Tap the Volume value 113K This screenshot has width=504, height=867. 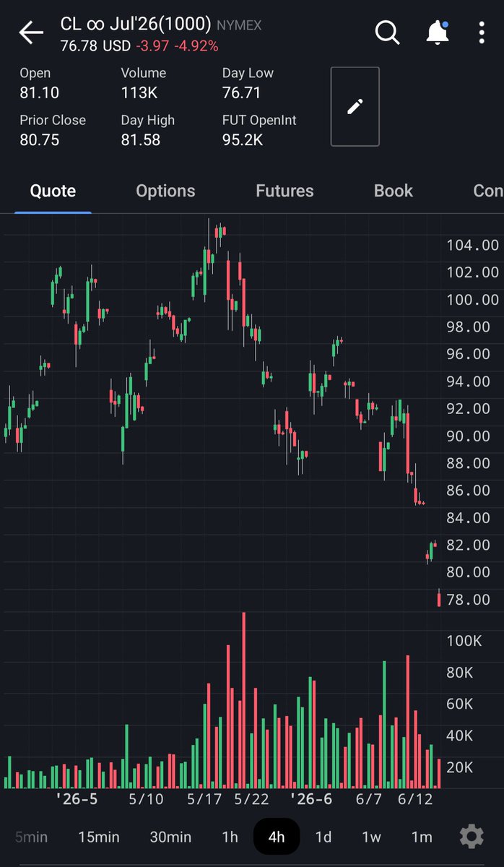(x=139, y=92)
